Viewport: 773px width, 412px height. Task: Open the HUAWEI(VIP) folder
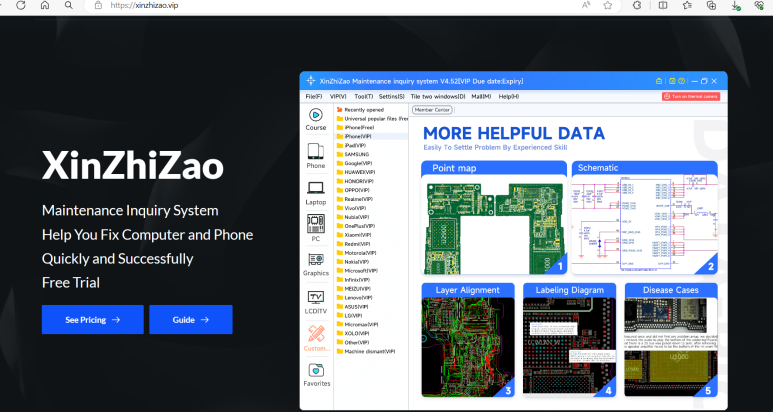(x=356, y=172)
